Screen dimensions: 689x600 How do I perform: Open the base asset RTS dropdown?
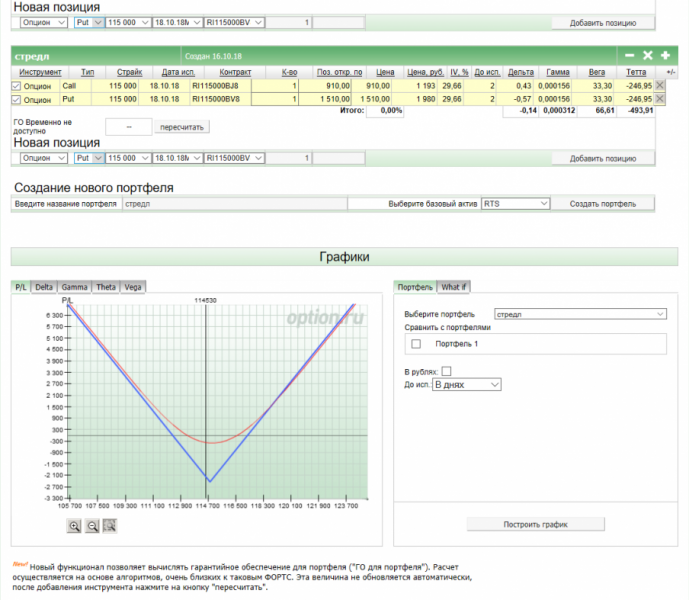(515, 203)
